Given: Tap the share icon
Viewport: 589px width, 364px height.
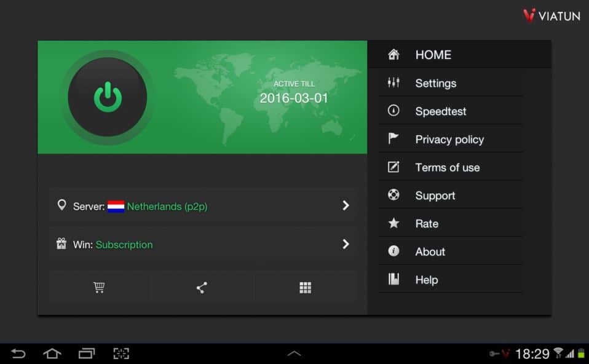Looking at the screenshot, I should (x=202, y=288).
